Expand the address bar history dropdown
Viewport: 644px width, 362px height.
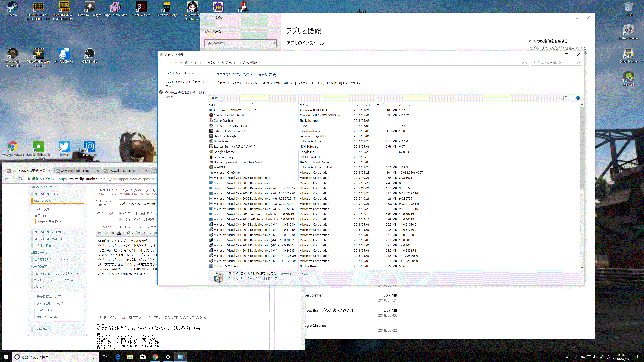click(523, 63)
